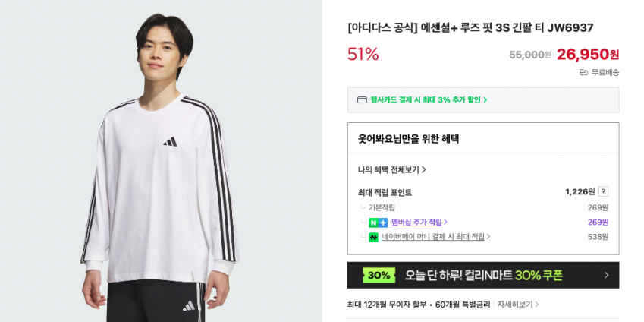The height and width of the screenshot is (322, 644).
Task: Follow the 멤버십 추가 적립 link
Action: coord(419,223)
